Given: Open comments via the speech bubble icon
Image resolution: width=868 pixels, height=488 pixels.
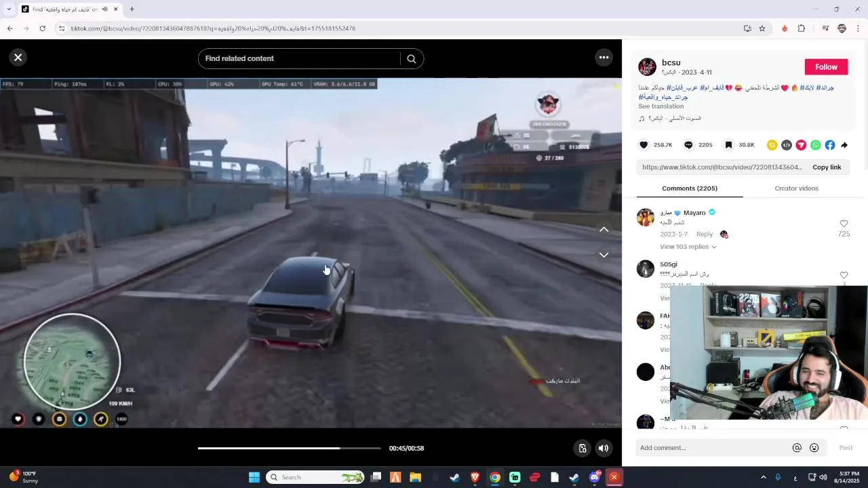Looking at the screenshot, I should click(x=688, y=145).
